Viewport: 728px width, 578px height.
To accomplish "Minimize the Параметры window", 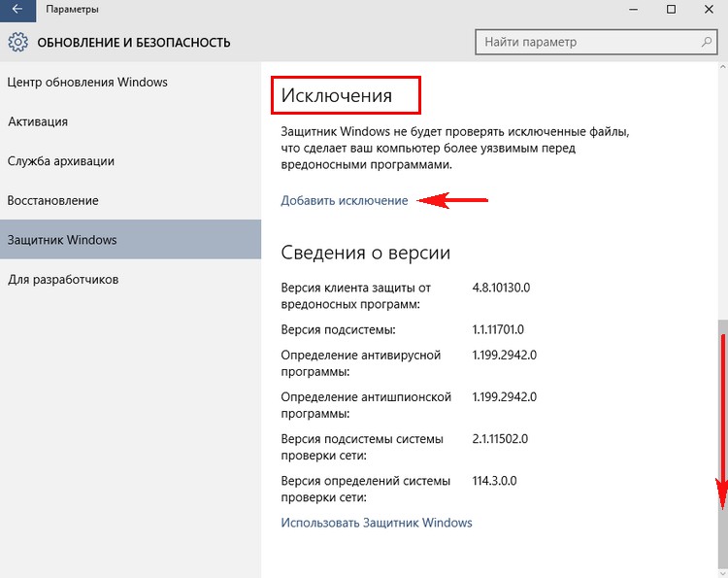I will pyautogui.click(x=634, y=10).
